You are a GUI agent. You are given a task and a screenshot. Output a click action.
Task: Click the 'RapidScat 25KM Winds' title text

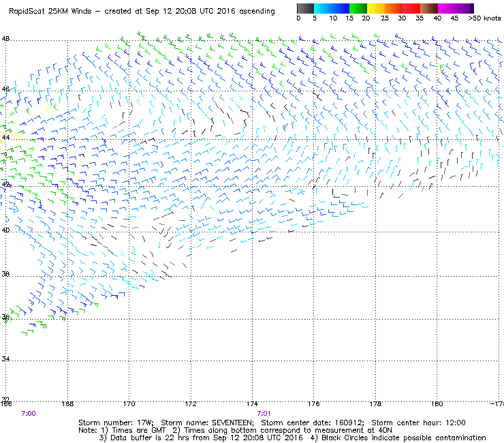(50, 12)
